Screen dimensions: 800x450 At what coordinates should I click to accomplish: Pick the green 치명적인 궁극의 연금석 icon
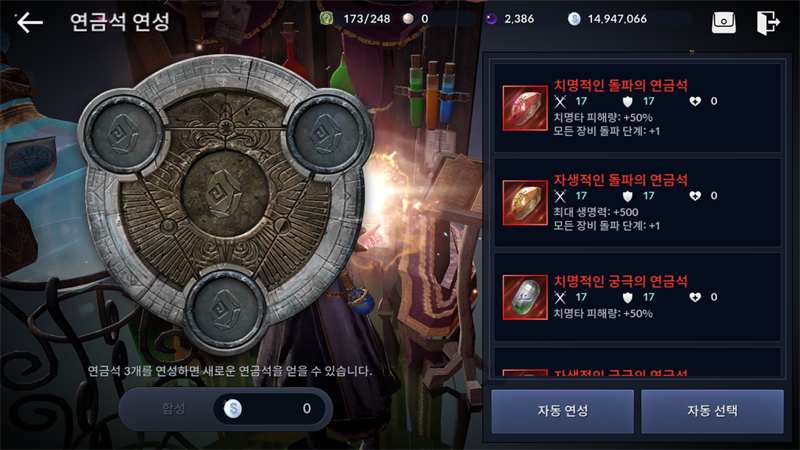pos(524,297)
